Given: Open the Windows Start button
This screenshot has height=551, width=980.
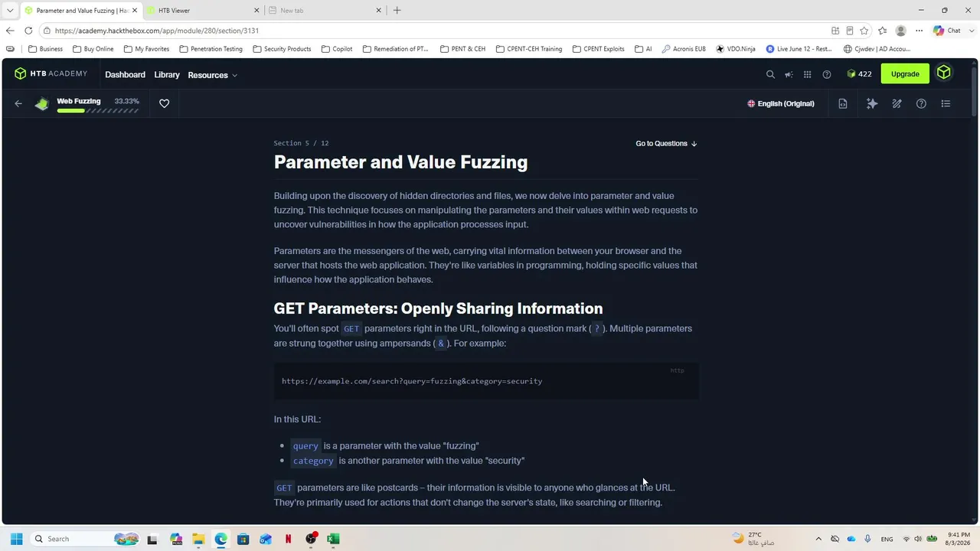Looking at the screenshot, I should tap(16, 539).
